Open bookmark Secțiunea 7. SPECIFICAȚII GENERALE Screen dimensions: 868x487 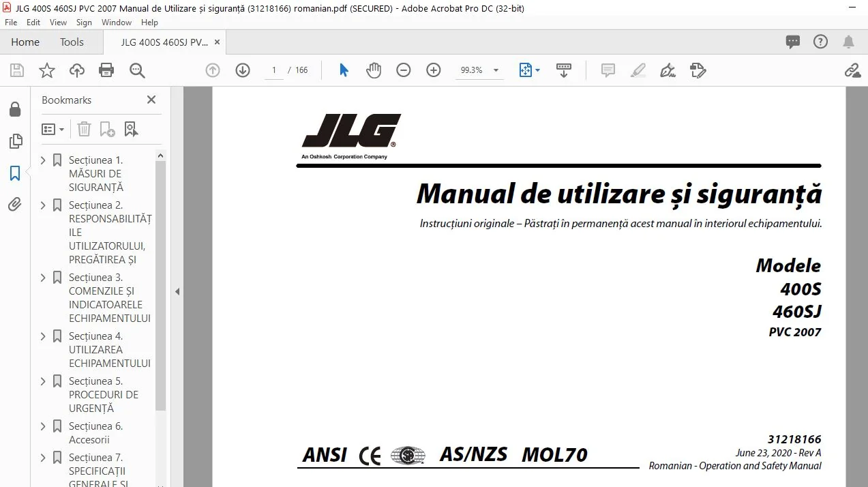(x=97, y=471)
